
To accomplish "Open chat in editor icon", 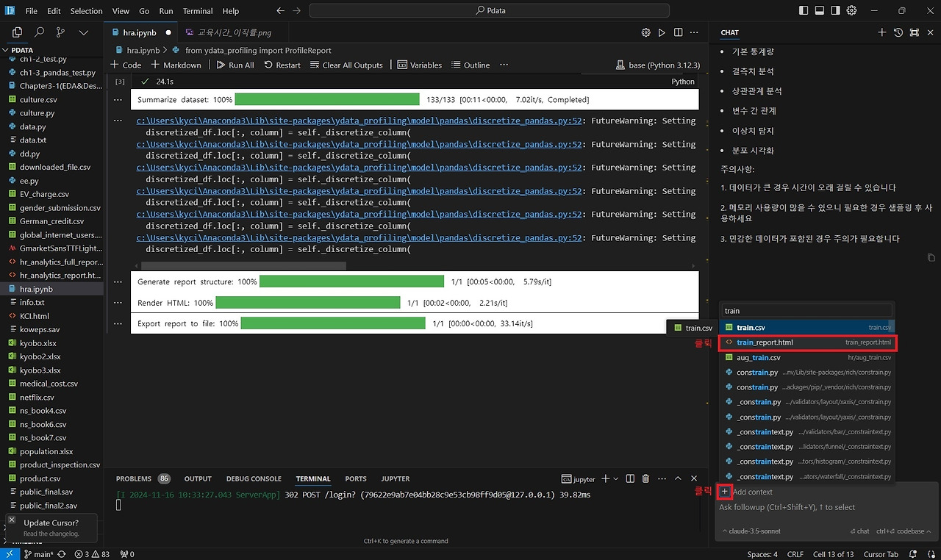I will click(915, 32).
